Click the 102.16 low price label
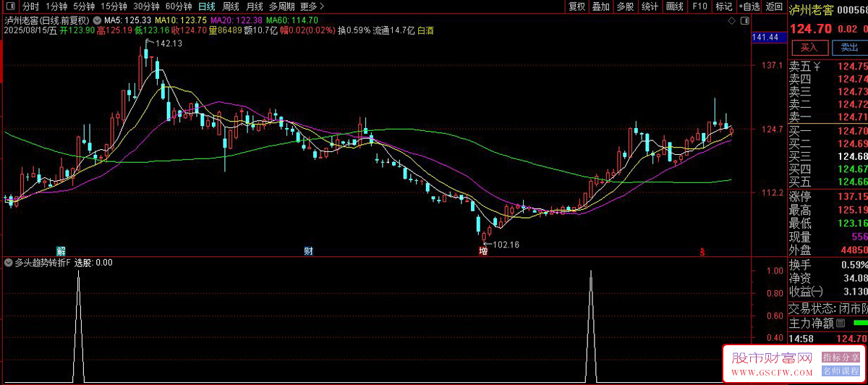Viewport: 868px width, 385px height. 506,245
